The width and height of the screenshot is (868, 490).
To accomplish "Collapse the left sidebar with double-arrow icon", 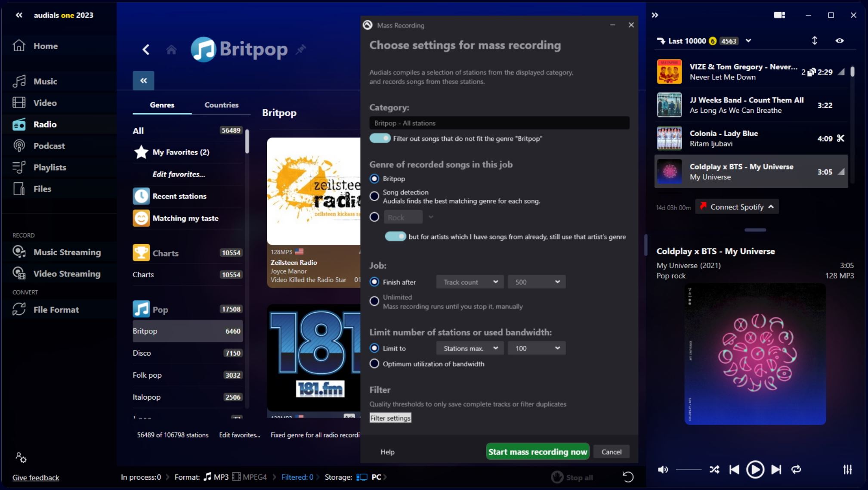I will tap(19, 15).
